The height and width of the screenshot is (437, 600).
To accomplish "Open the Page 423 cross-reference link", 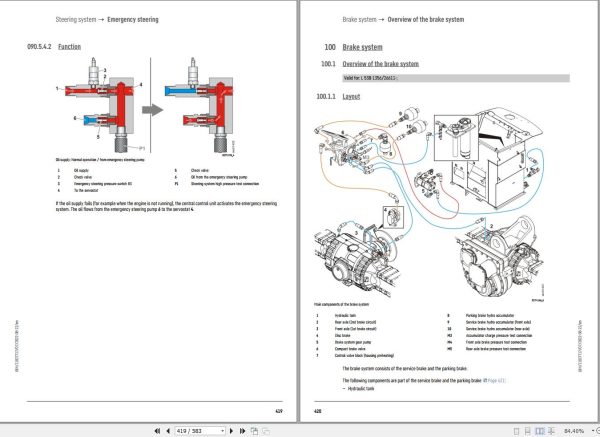I will [497, 380].
